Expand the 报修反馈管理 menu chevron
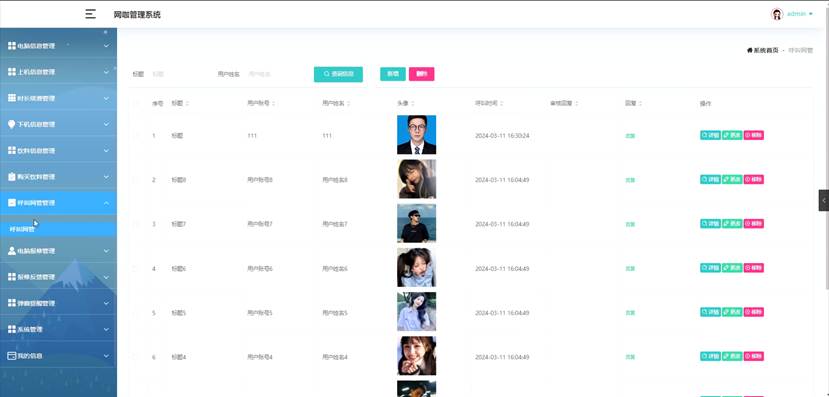This screenshot has height=397, width=829. click(106, 277)
